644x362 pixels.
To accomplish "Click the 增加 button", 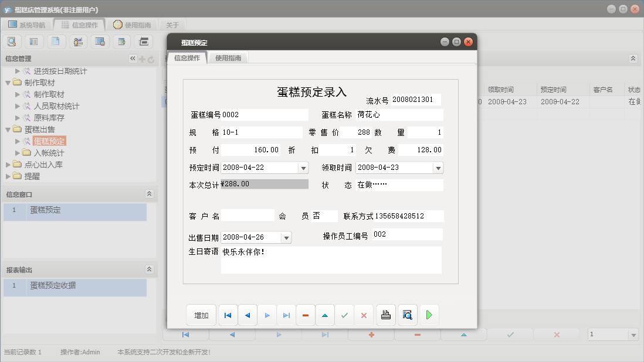I will pos(201,315).
